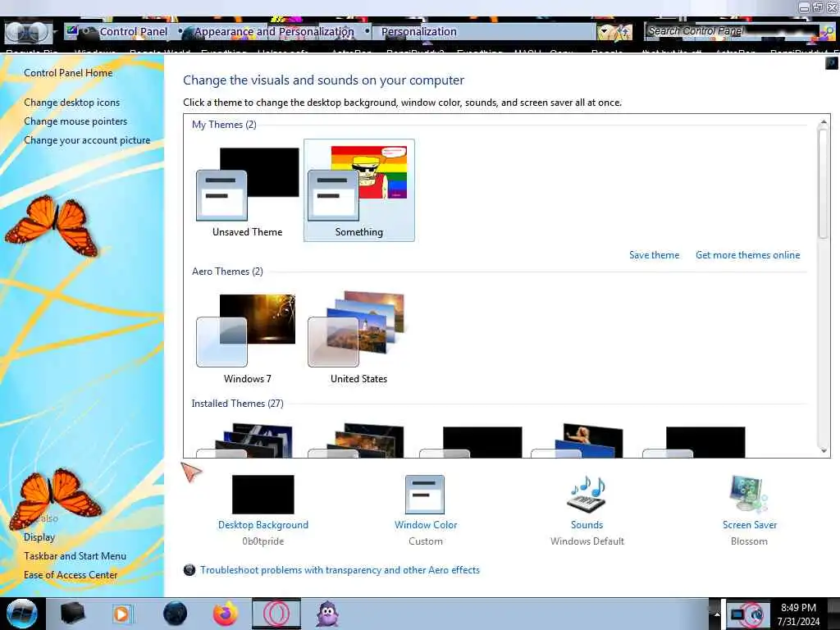The width and height of the screenshot is (840, 630).
Task: Show hidden tray icons arrow
Action: 717,615
